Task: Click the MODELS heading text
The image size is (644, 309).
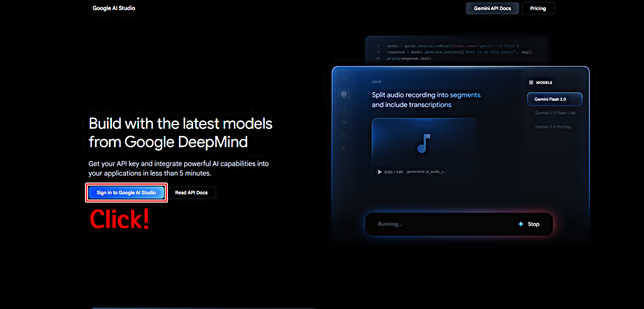Action: (544, 82)
